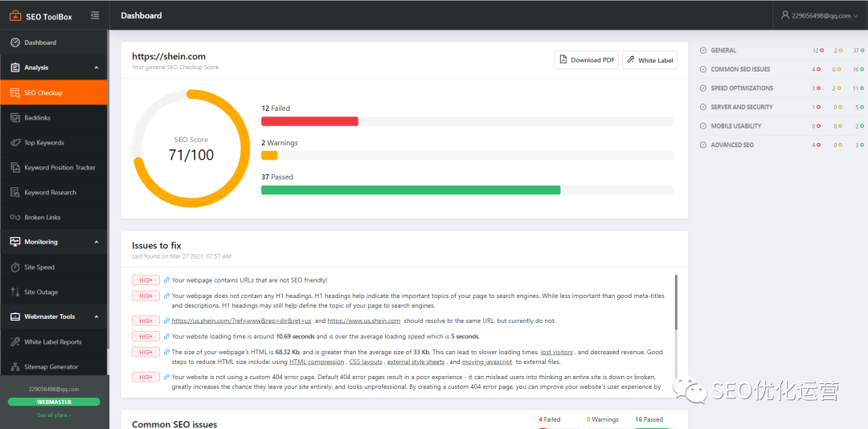Open the 'moving javascript' link
The image size is (868, 429).
click(489, 362)
